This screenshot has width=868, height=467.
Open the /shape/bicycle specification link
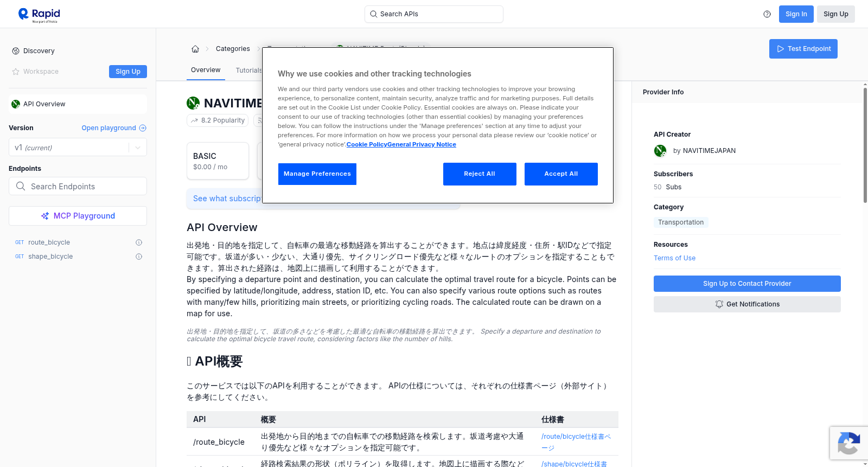point(574,464)
